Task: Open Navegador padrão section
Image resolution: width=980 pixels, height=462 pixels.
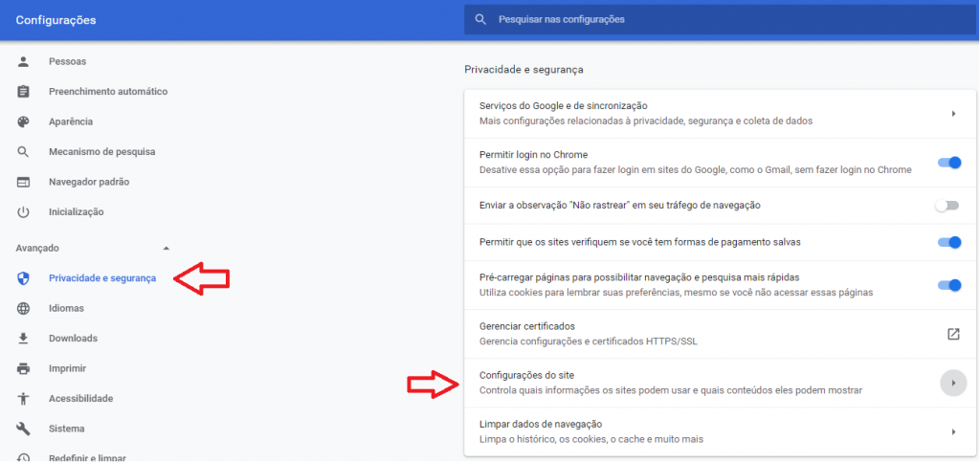Action: point(89,182)
